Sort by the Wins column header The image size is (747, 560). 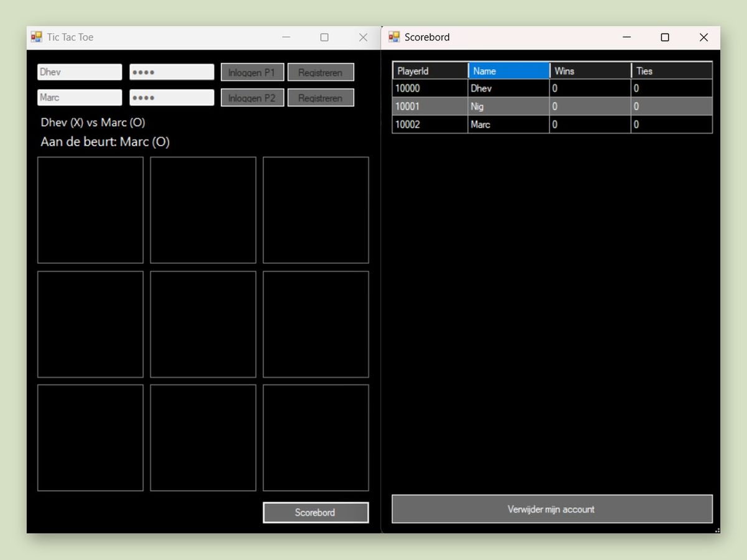591,71
